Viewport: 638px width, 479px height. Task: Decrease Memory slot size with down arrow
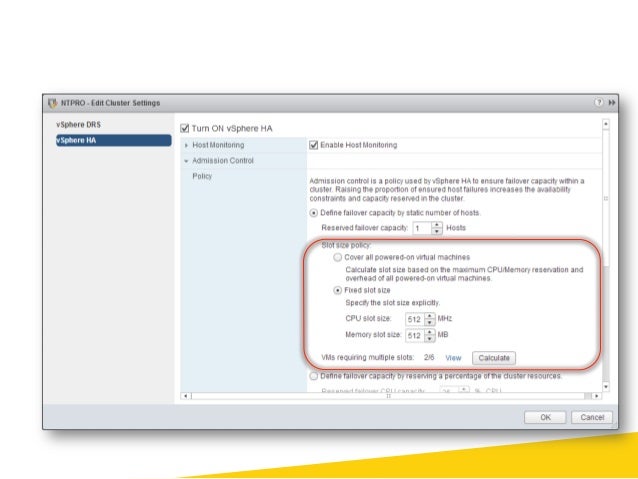click(x=430, y=339)
